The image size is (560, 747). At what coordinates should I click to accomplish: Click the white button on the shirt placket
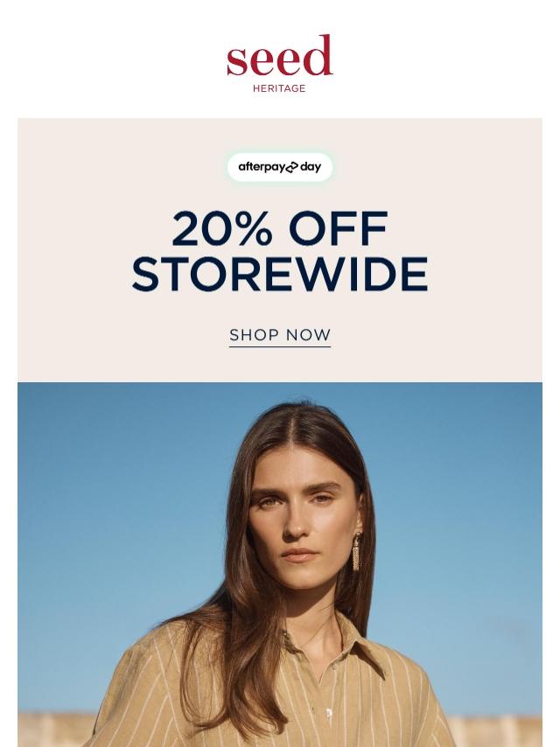[x=329, y=713]
